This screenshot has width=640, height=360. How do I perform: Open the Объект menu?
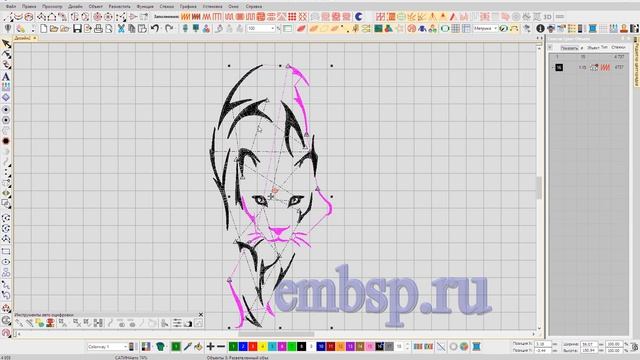coord(96,7)
